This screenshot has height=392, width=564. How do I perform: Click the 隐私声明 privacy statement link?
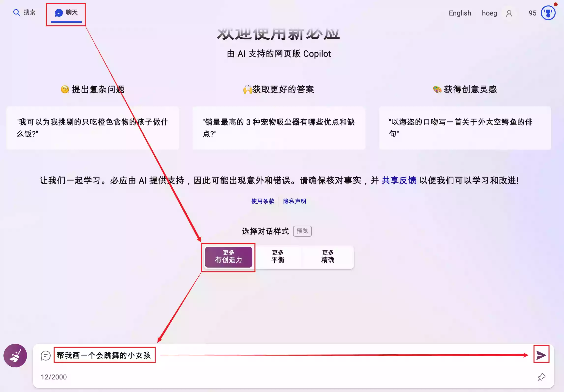[295, 201]
